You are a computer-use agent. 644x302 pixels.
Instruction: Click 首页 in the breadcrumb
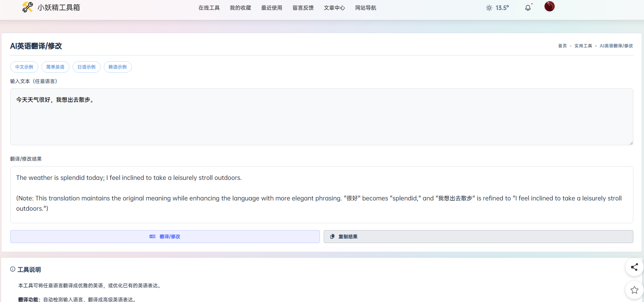click(562, 46)
